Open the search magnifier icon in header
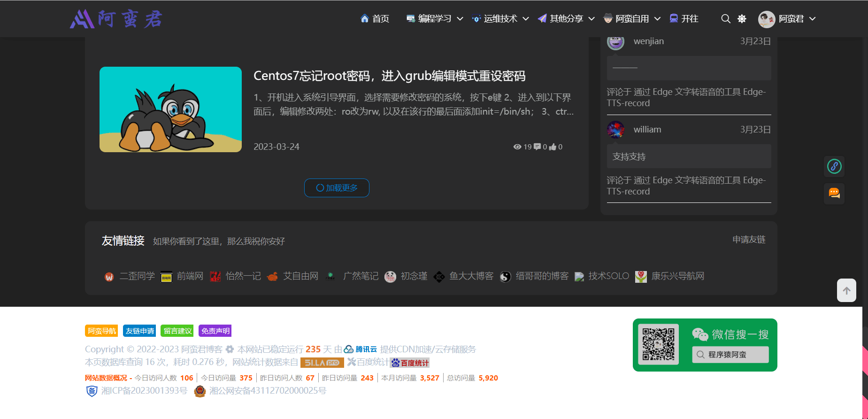This screenshot has height=419, width=868. pyautogui.click(x=726, y=19)
